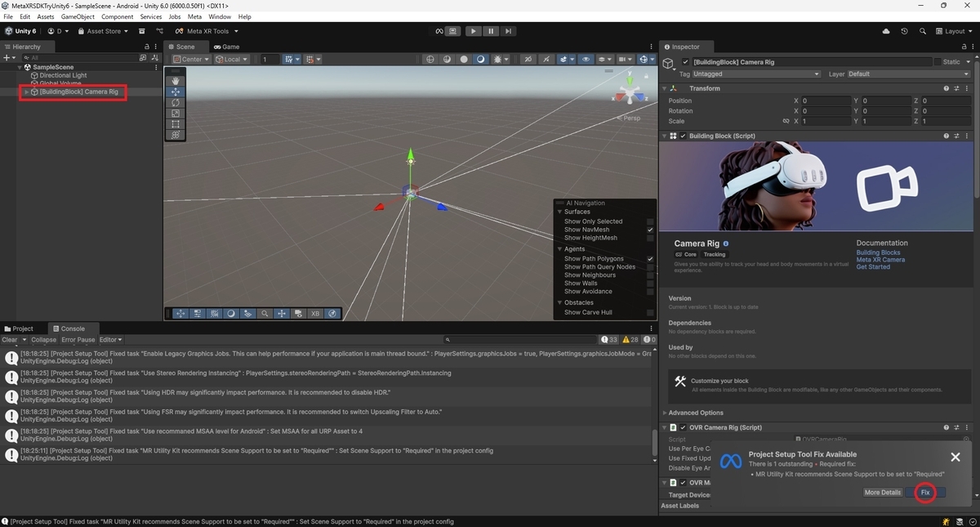Expand the Camera Rig hierarchy item
Screen dimensions: 980x527
[26, 92]
